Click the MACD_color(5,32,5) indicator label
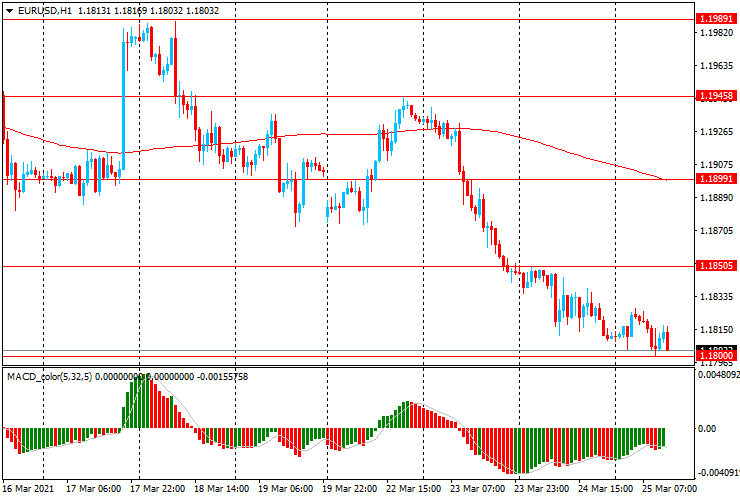740x500 pixels. click(x=57, y=376)
